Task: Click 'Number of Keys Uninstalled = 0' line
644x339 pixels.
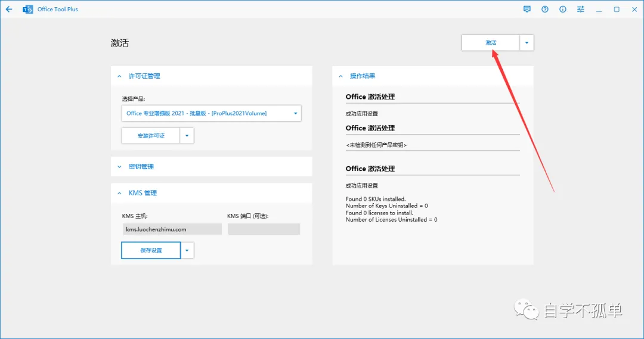Action: (x=386, y=206)
